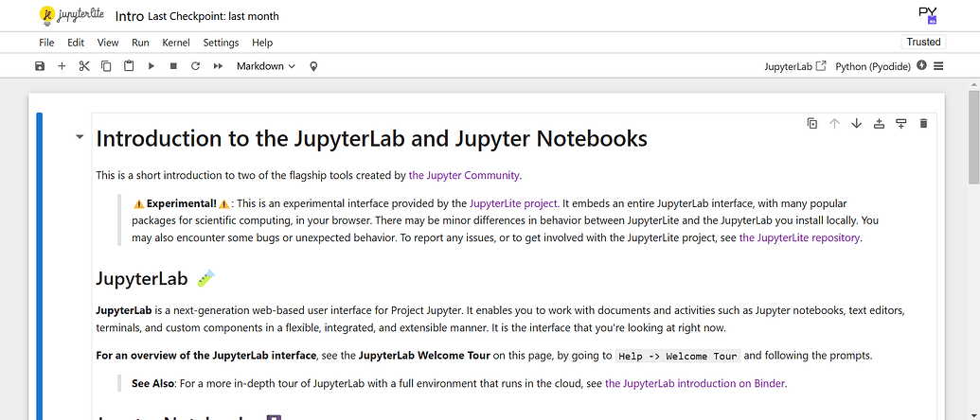Toggle the Trusted notebook indicator
Screen dimensions: 980x420
923,42
